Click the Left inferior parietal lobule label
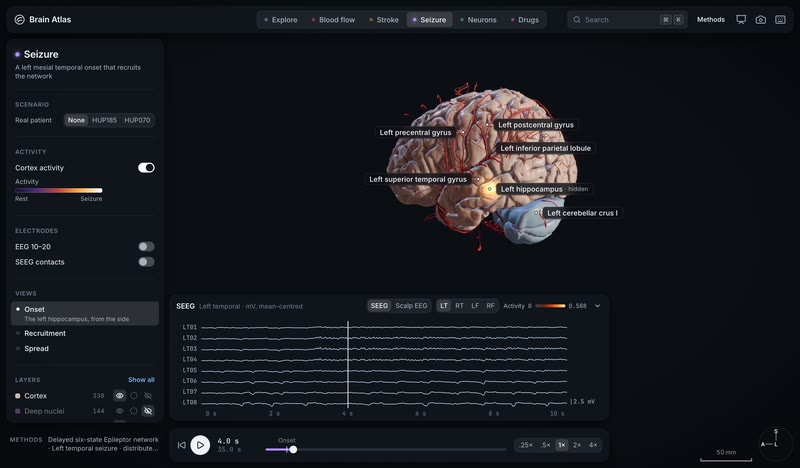 (x=545, y=148)
